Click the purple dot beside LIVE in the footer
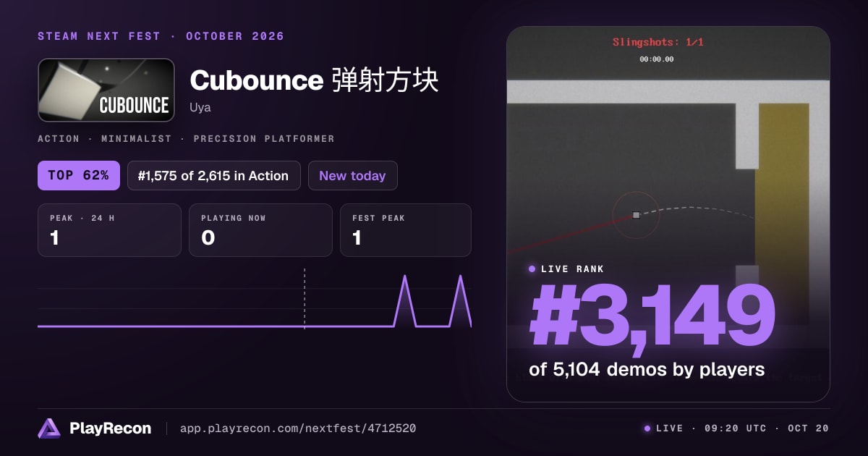The width and height of the screenshot is (868, 456). [x=647, y=428]
